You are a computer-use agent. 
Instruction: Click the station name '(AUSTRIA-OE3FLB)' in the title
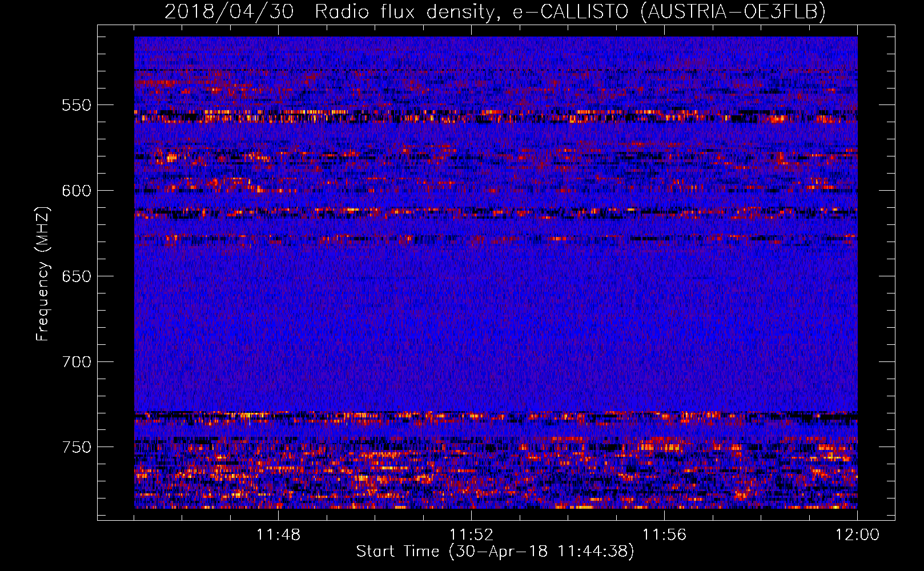click(733, 11)
